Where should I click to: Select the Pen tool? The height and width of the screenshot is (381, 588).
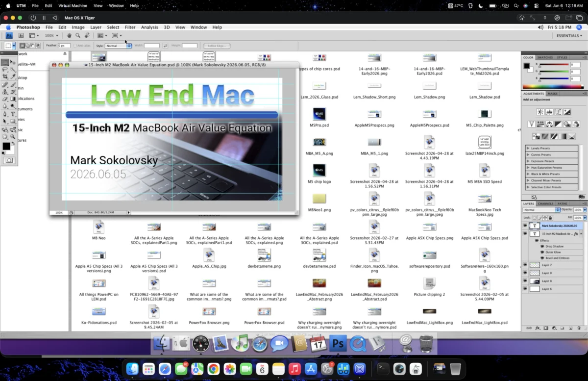click(5, 114)
